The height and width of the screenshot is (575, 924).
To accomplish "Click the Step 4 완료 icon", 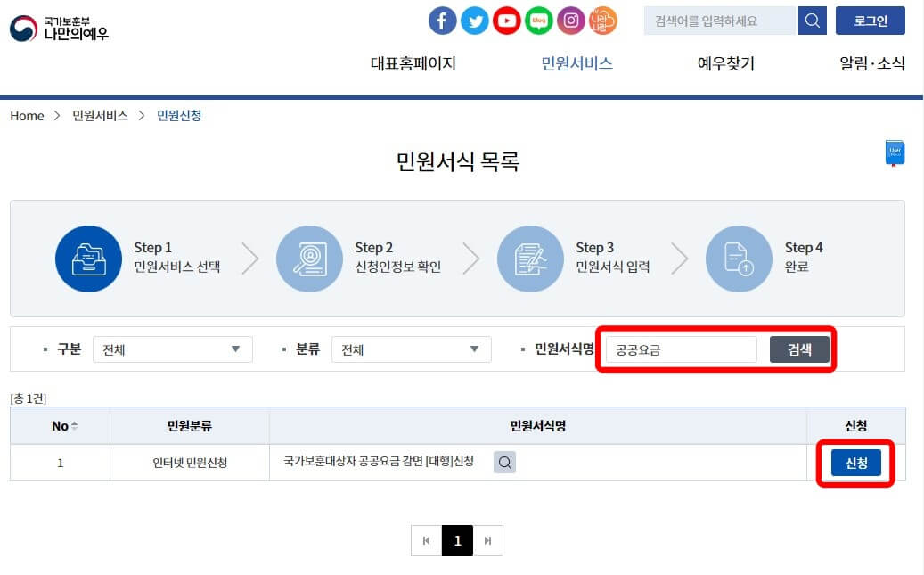I will [x=740, y=259].
